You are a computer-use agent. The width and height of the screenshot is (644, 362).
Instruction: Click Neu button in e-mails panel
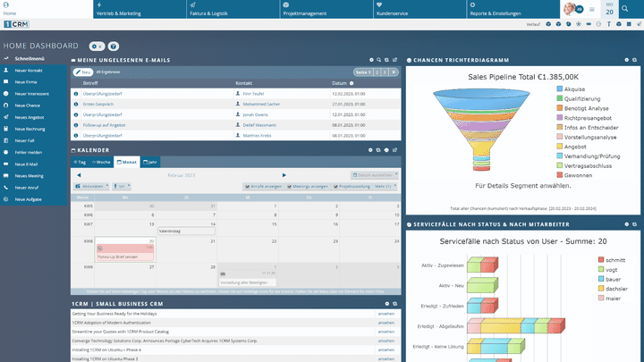83,72
